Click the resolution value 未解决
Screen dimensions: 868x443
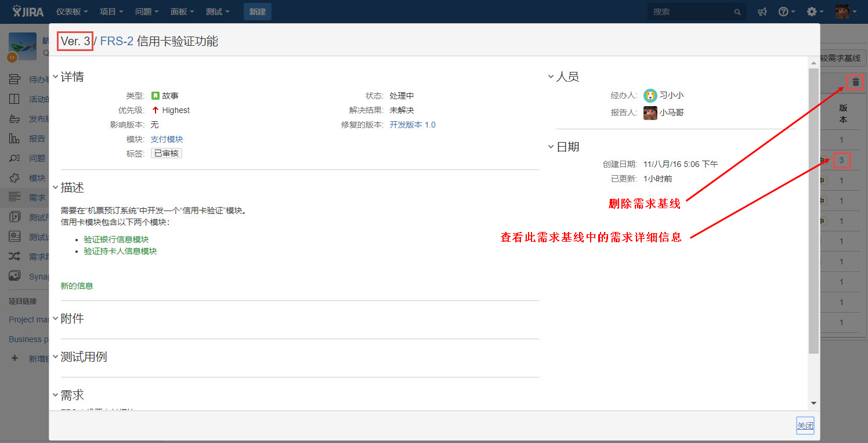(x=402, y=110)
